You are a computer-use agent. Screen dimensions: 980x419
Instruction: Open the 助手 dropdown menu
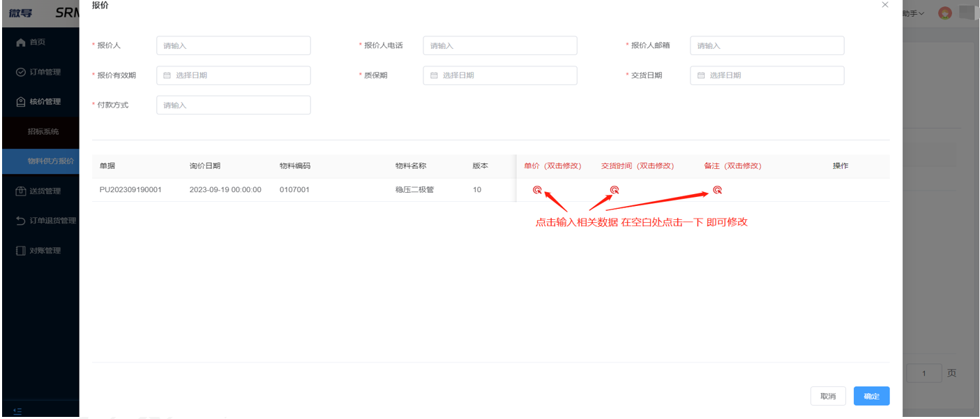click(x=912, y=13)
